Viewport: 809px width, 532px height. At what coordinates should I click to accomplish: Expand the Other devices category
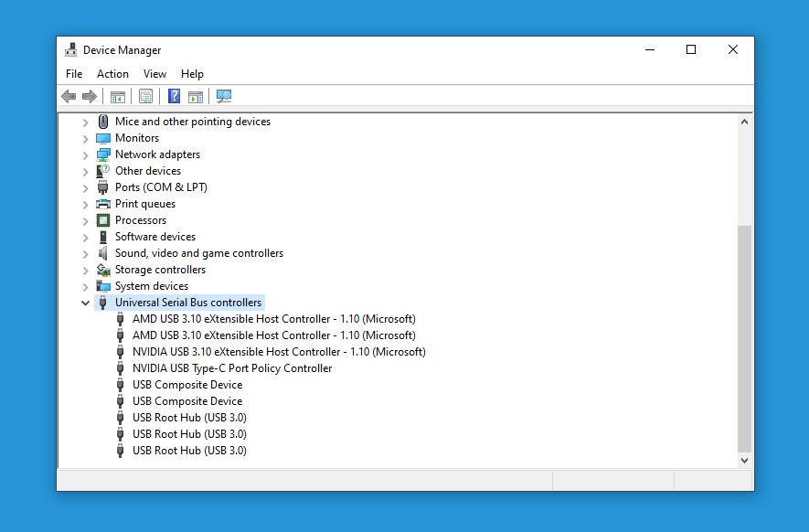86,172
